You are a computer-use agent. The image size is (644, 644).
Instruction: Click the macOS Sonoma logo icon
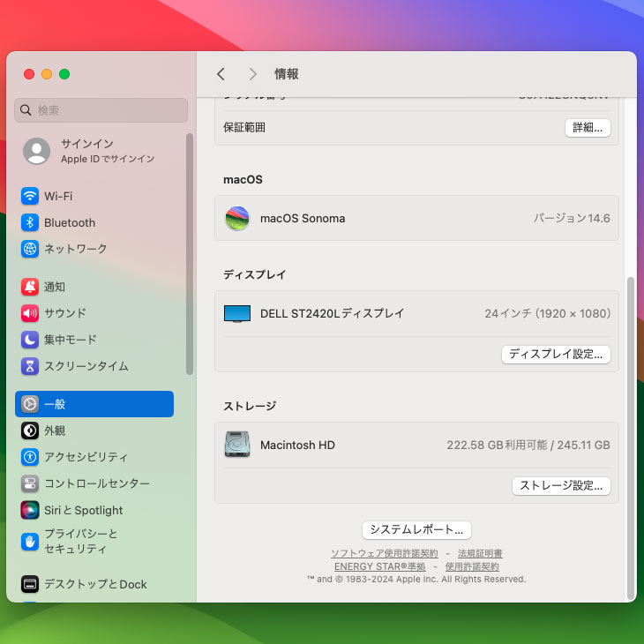click(x=237, y=218)
